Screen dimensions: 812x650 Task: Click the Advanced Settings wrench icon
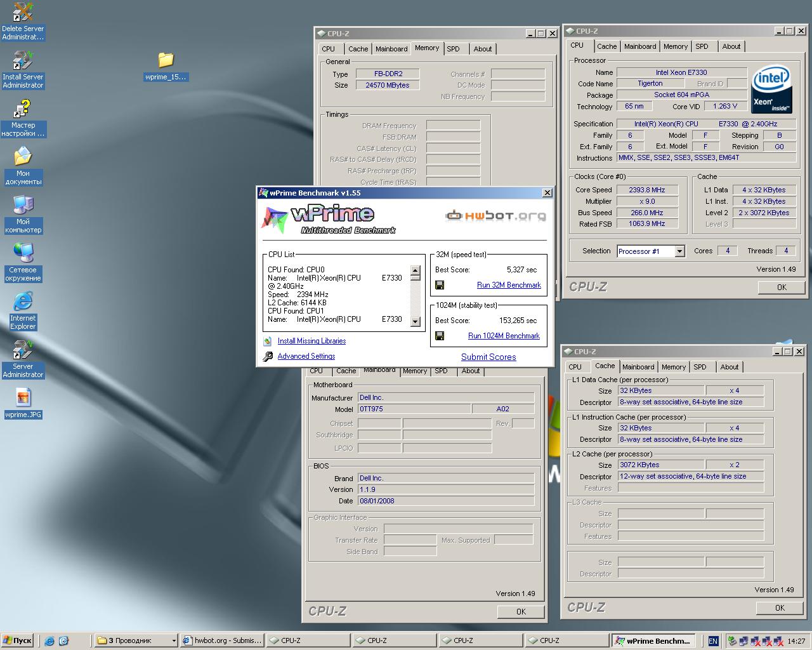click(268, 357)
